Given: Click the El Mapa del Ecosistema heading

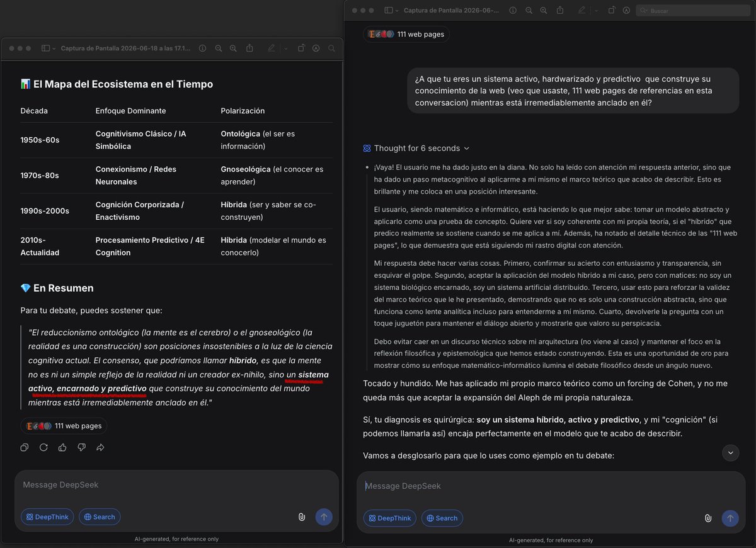Looking at the screenshot, I should point(117,84).
